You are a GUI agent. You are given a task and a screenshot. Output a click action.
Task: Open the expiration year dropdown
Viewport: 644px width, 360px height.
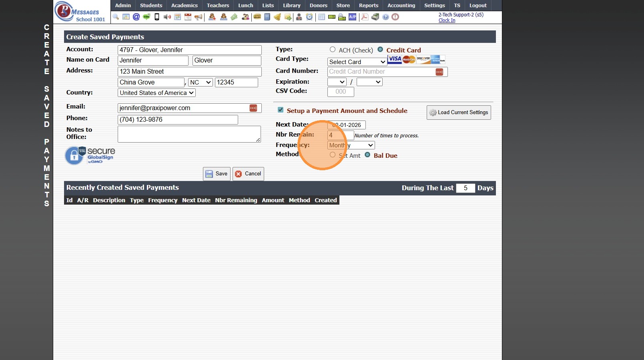(x=369, y=82)
